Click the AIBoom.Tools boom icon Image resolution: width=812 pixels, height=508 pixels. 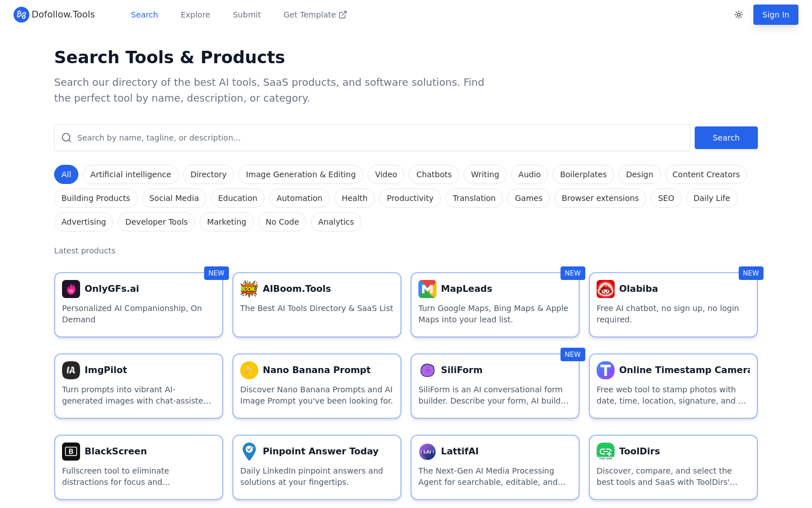[x=249, y=289]
